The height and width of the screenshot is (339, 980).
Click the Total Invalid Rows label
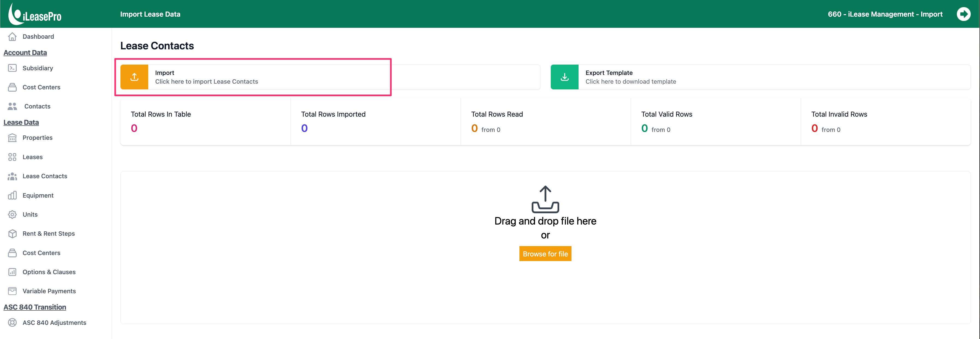click(x=839, y=114)
